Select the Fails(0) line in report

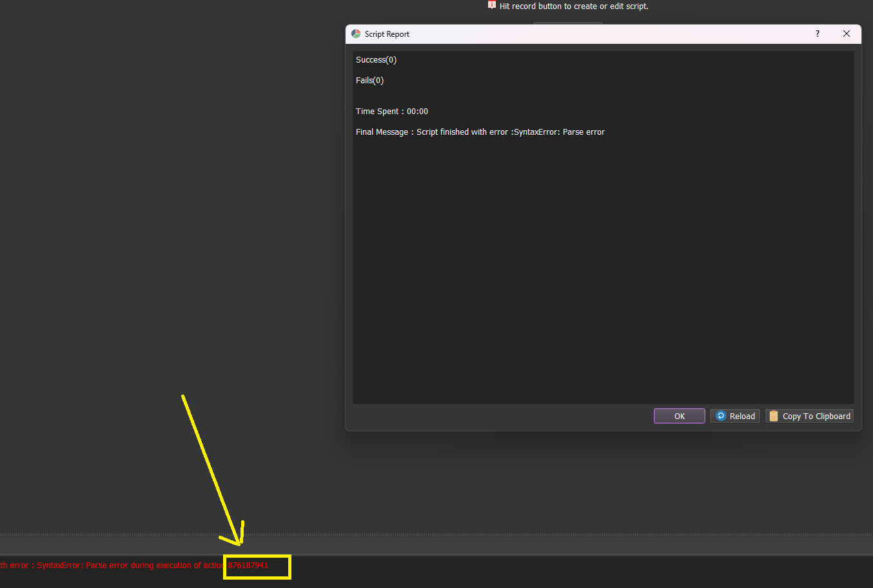click(369, 81)
